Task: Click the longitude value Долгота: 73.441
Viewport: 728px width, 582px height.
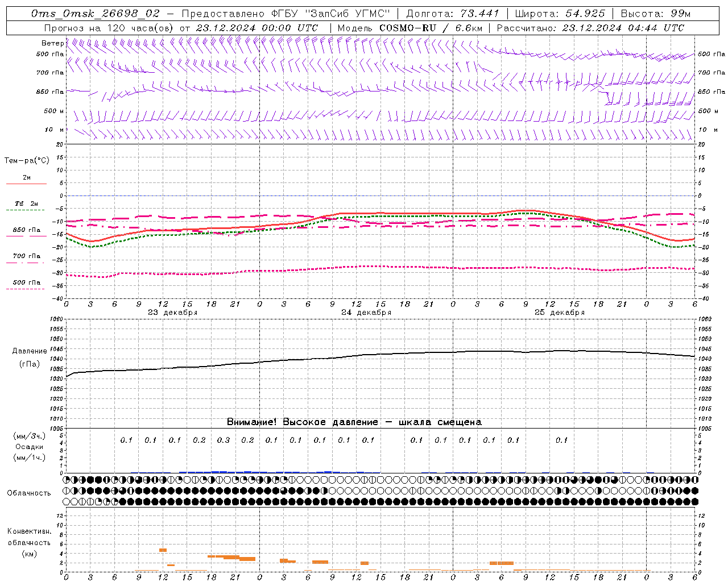Action: click(453, 14)
